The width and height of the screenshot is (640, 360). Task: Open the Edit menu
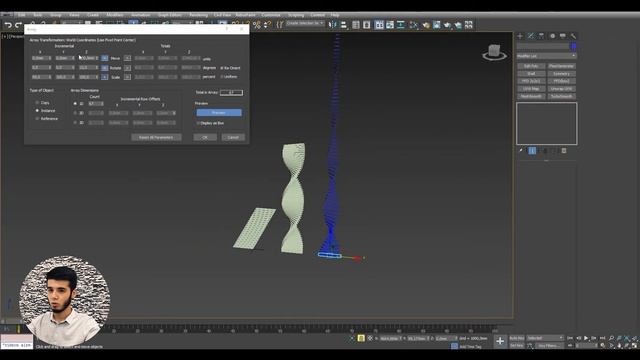tap(22, 15)
